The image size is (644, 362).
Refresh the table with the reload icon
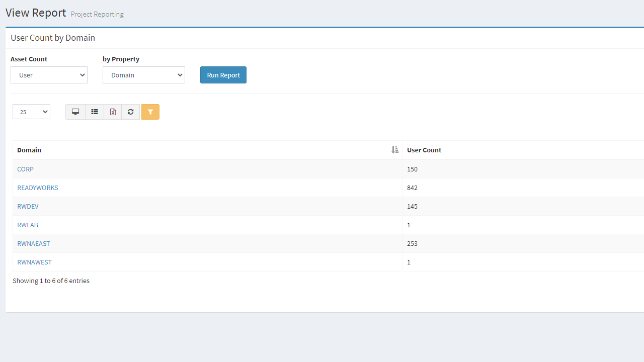tap(131, 112)
